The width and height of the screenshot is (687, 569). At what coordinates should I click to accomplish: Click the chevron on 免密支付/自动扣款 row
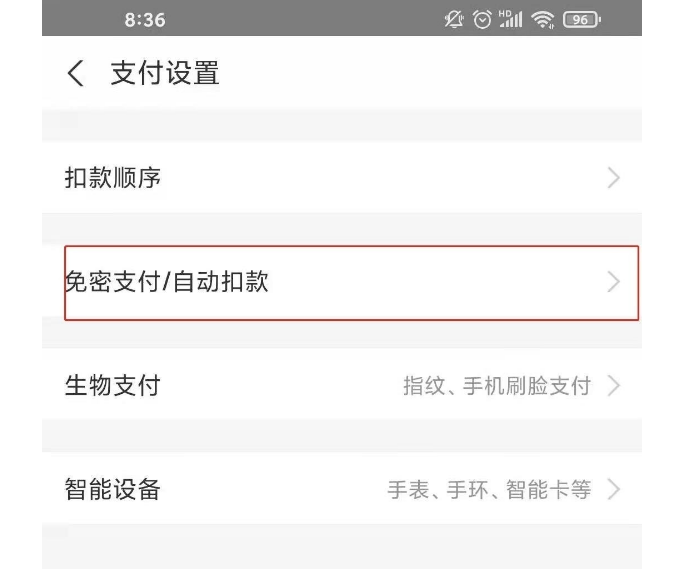click(613, 282)
